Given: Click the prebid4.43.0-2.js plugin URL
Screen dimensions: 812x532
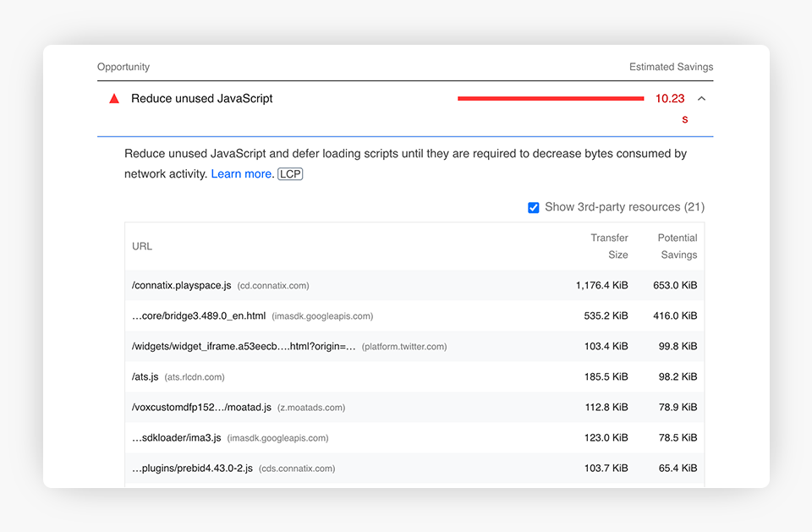Looking at the screenshot, I should [192, 469].
